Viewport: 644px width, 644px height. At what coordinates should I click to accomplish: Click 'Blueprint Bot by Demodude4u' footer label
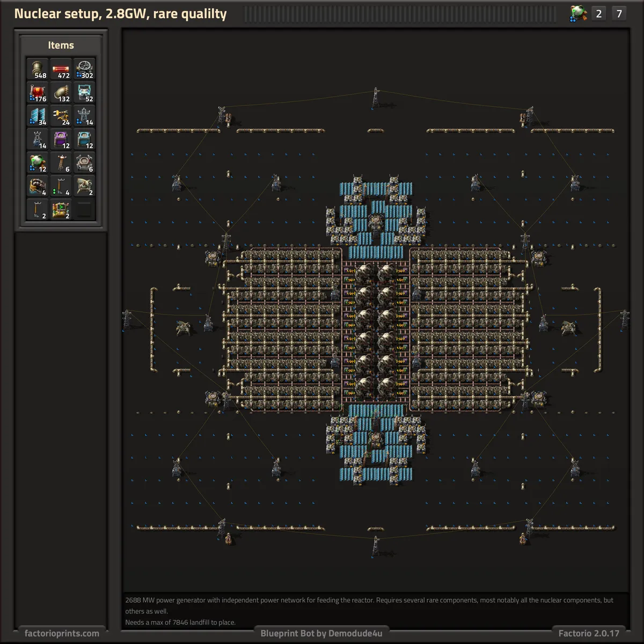coord(321,633)
